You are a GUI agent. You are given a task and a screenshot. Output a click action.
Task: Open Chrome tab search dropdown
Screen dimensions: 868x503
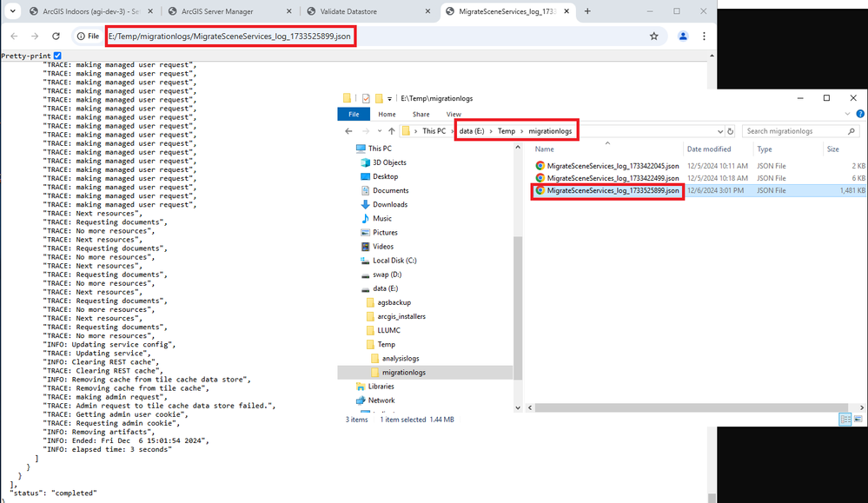point(12,11)
